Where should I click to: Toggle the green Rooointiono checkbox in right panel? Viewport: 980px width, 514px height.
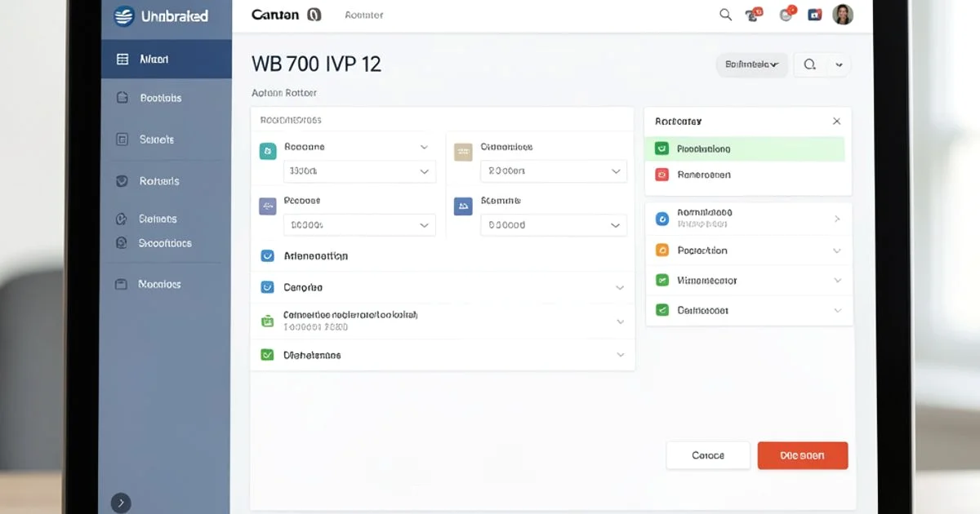click(x=662, y=149)
